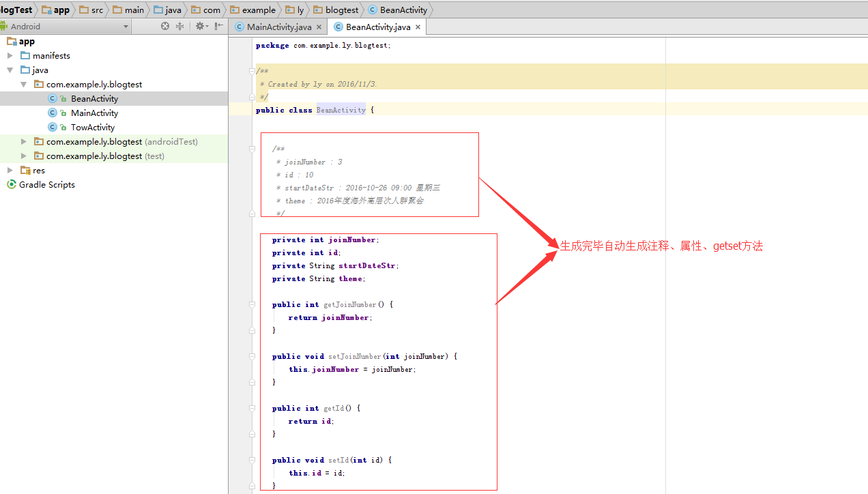
Task: Click the blogtest breadcrumb item
Action: [x=341, y=10]
